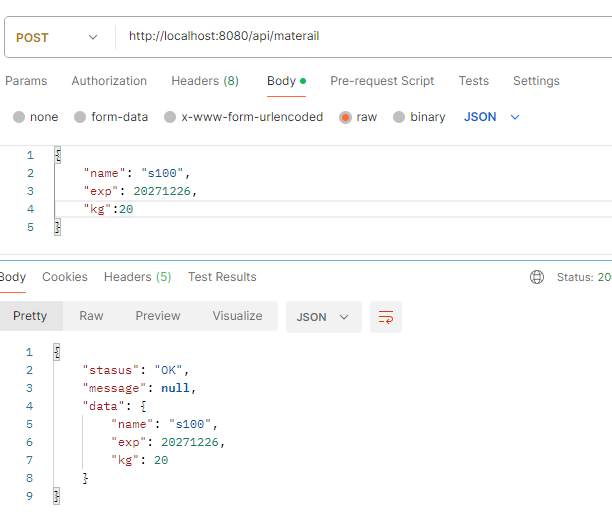Select the Visualize response view
The height and width of the screenshot is (519, 612).
(x=237, y=316)
